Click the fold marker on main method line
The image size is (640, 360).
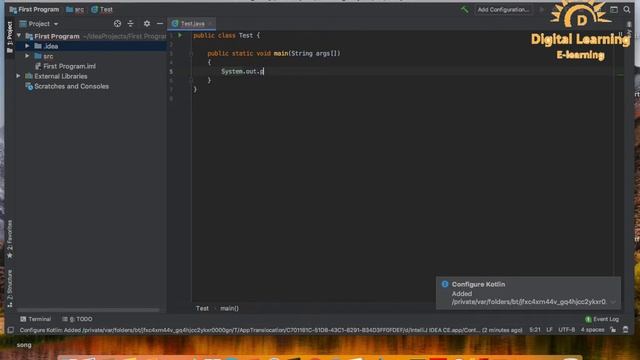(191, 53)
